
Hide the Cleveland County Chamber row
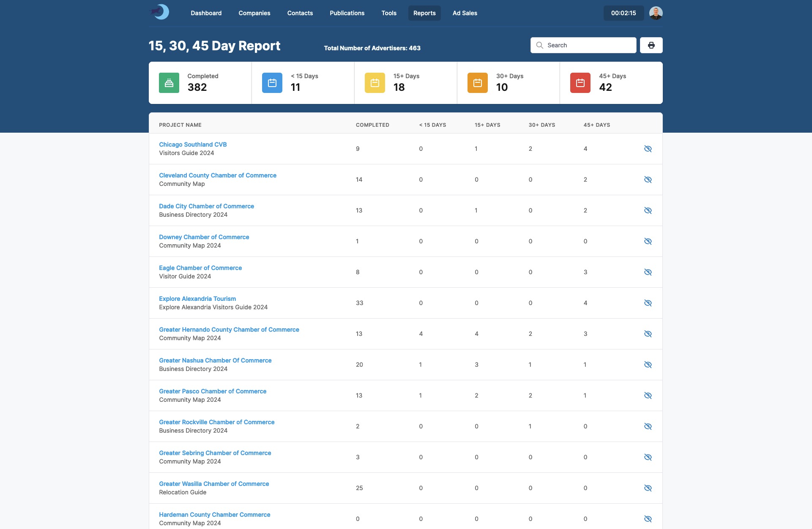click(x=648, y=180)
